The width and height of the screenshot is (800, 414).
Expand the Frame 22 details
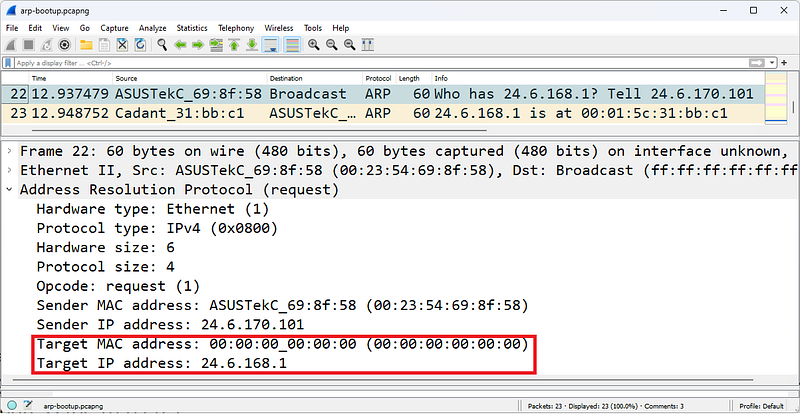(x=9, y=151)
